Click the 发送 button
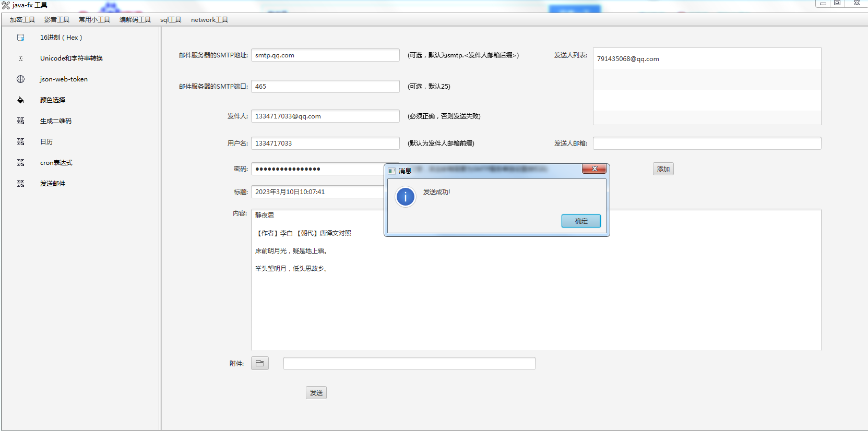Viewport: 868px width, 431px height. (x=316, y=393)
